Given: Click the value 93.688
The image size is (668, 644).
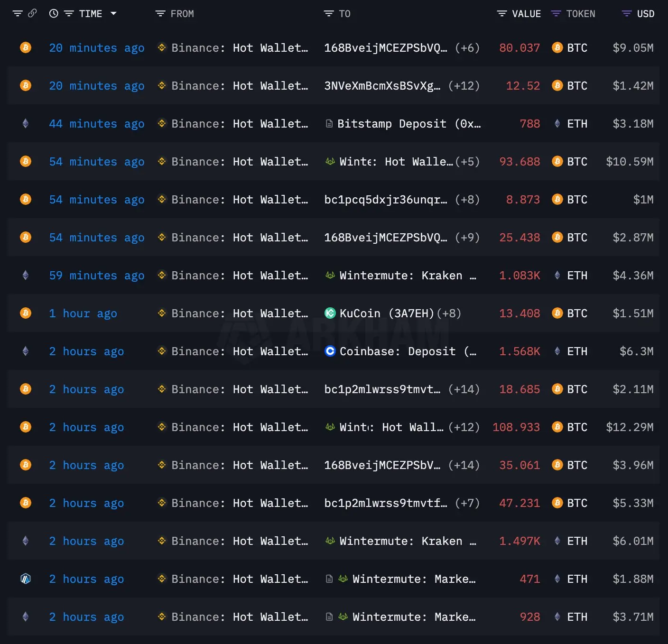Looking at the screenshot, I should tap(520, 162).
